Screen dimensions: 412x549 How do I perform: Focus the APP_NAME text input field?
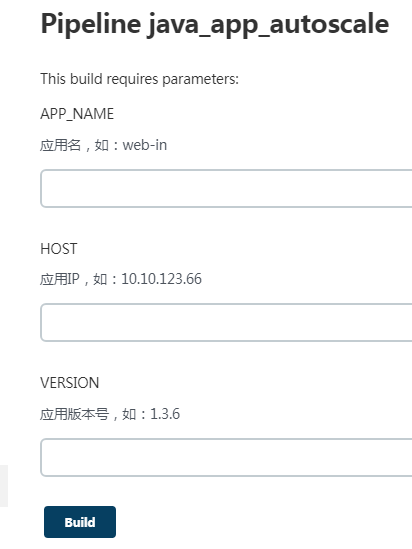[x=226, y=188]
